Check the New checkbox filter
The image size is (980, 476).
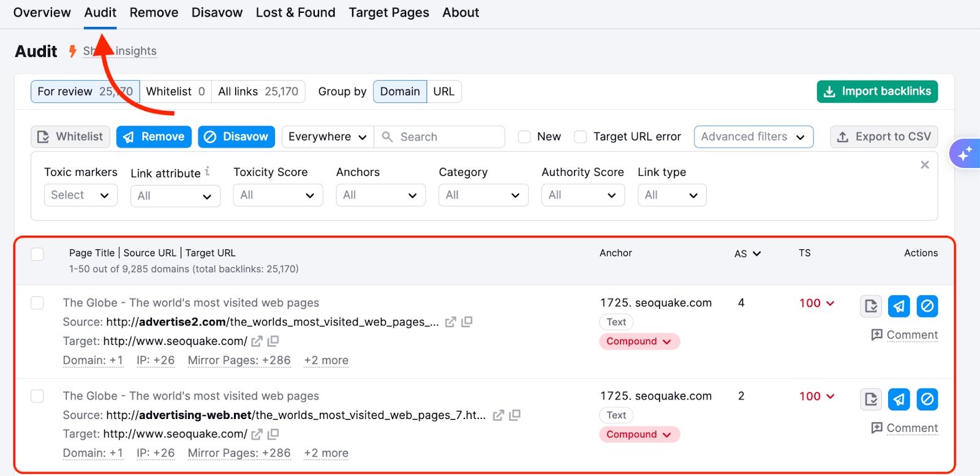pos(524,137)
